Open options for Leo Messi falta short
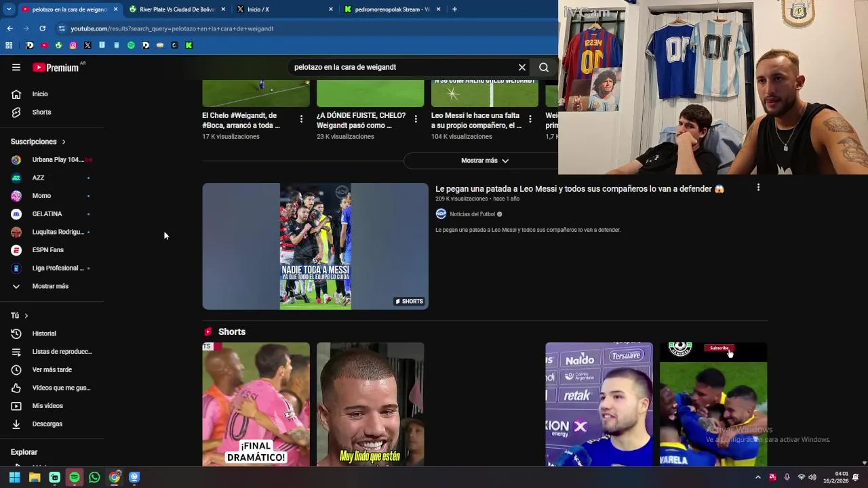The height and width of the screenshot is (488, 868). (x=530, y=119)
